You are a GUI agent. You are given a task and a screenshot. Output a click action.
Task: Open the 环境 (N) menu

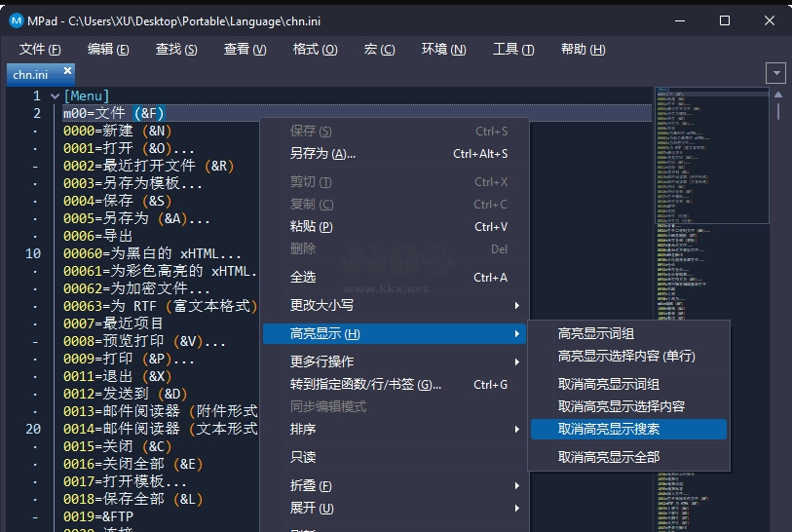click(x=444, y=49)
